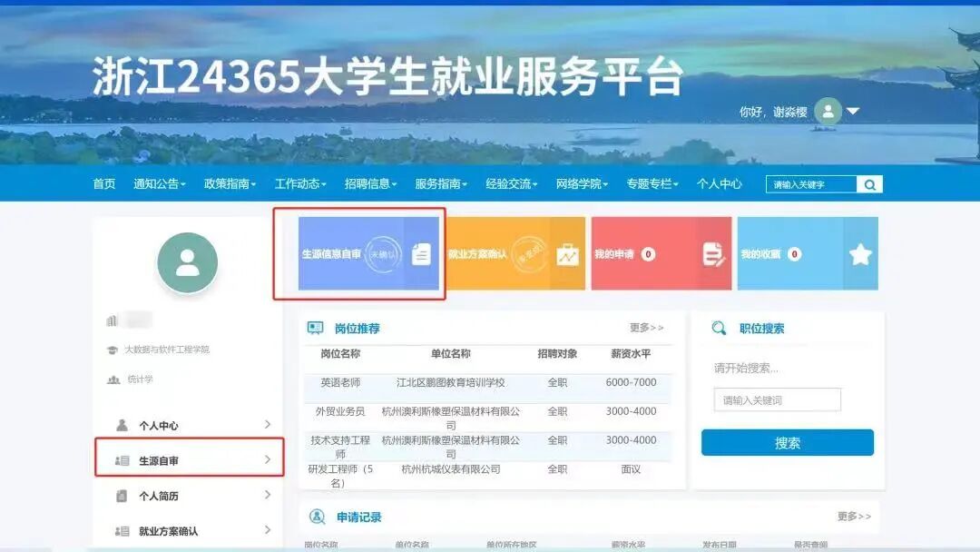Click the speech-bubble icon beside 岗位推荐
Screen dimensions: 980x552
click(x=317, y=328)
